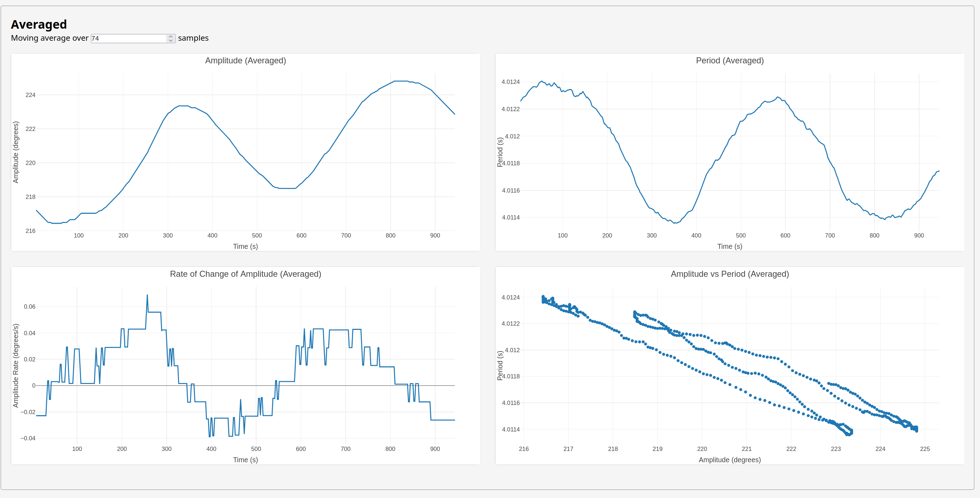Click the Amplitude (Averaged) chart title

point(246,61)
